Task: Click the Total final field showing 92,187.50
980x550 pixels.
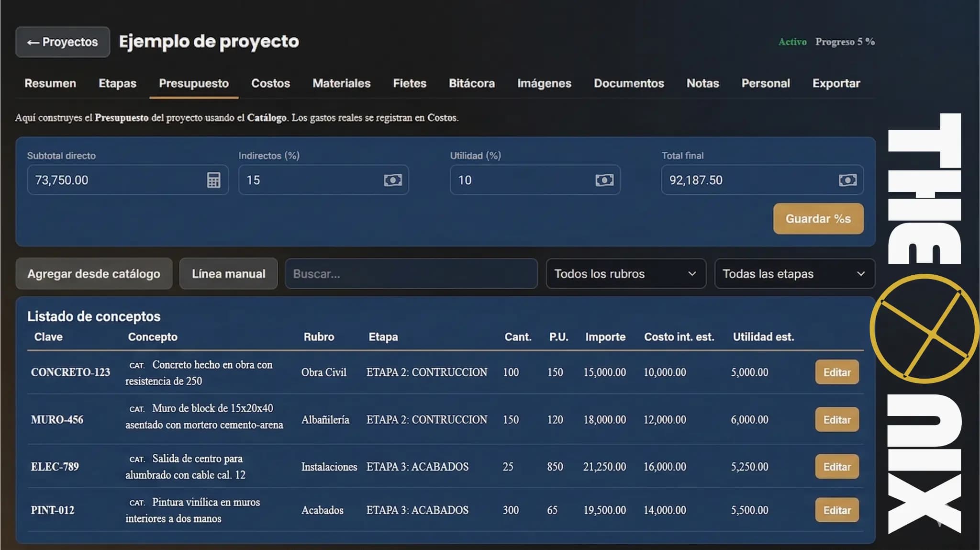Action: pyautogui.click(x=762, y=180)
